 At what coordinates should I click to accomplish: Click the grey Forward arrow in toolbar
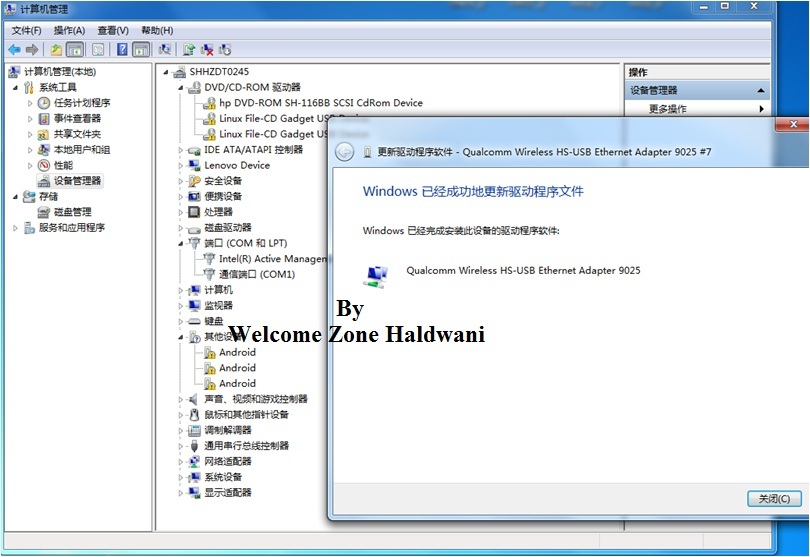click(x=32, y=50)
